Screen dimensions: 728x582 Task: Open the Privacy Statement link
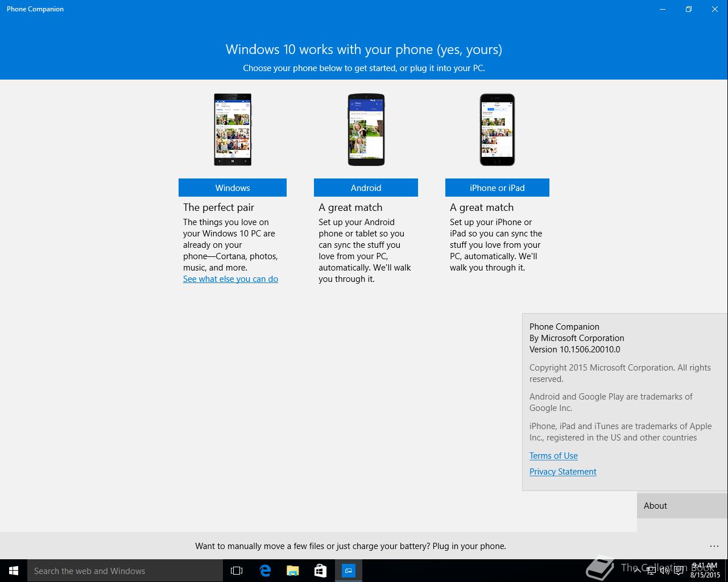coord(563,472)
